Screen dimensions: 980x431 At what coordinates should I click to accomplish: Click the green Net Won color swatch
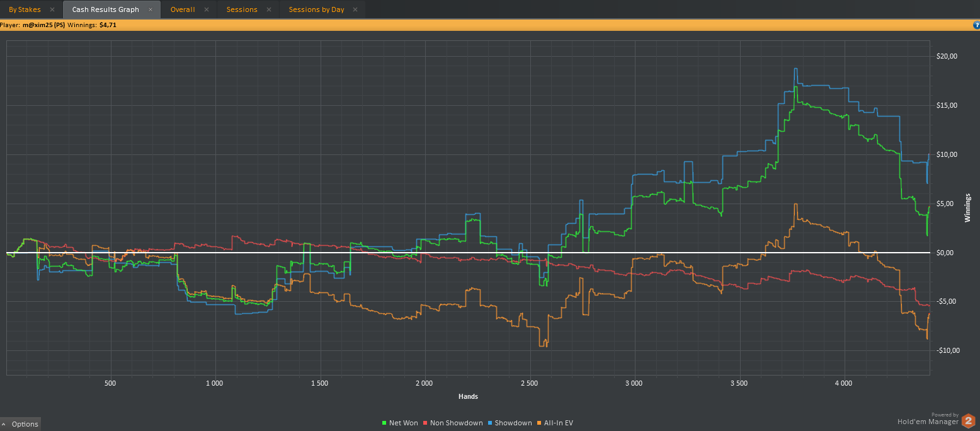pos(385,423)
